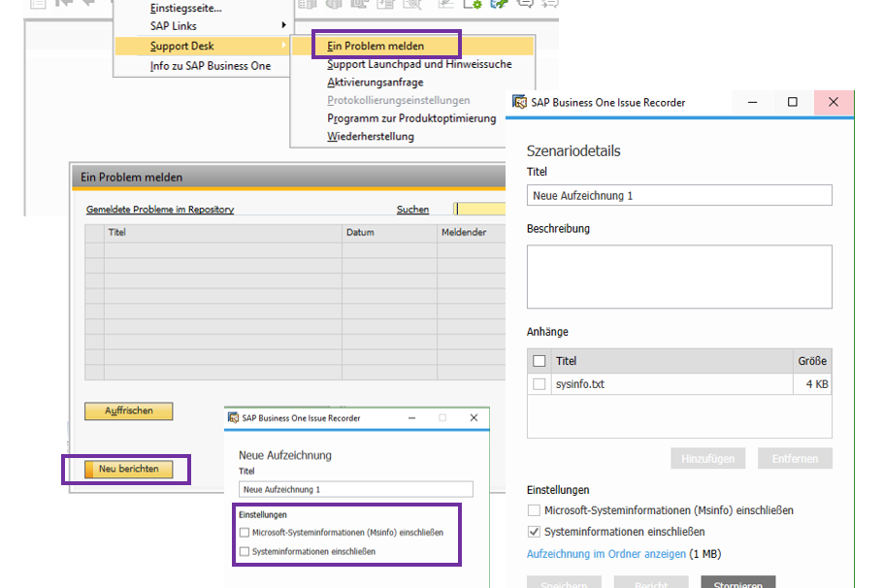This screenshot has width=883, height=588.
Task: Select the Wiederherstellung menu entry
Action: pyautogui.click(x=371, y=136)
